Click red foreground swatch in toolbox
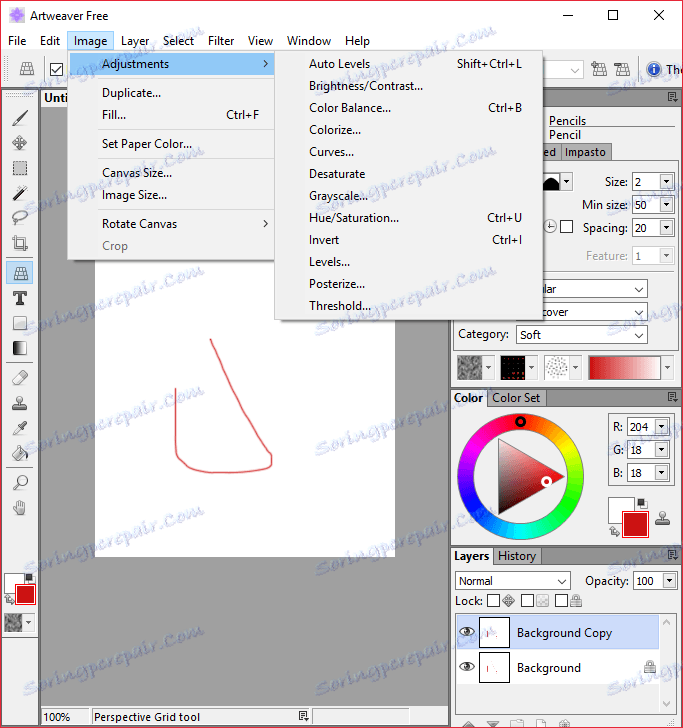 pos(25,595)
